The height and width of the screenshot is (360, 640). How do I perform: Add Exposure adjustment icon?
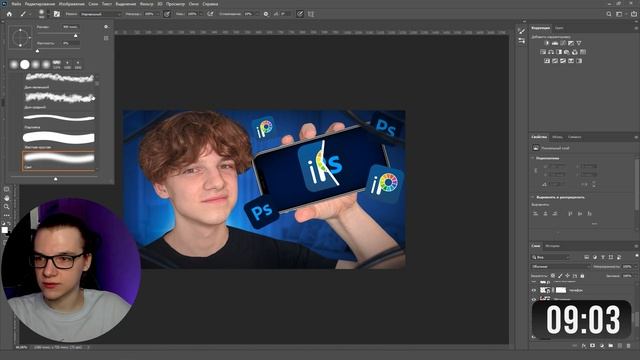(x=571, y=43)
